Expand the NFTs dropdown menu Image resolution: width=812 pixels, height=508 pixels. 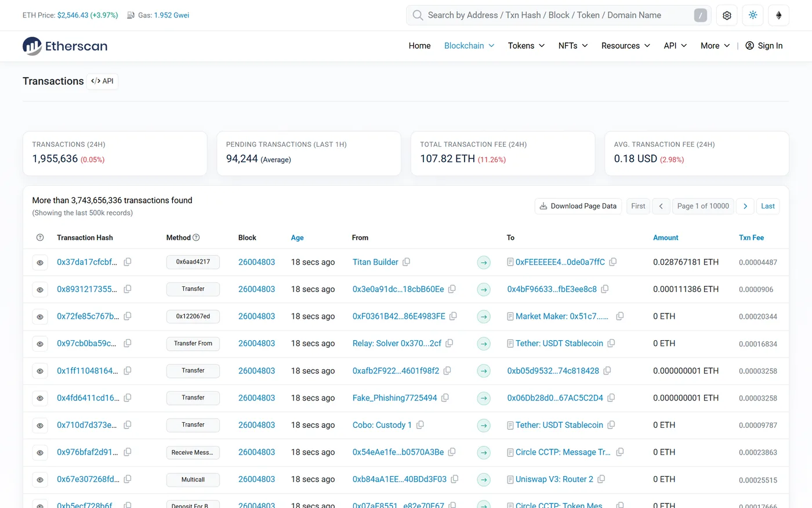[x=573, y=46]
